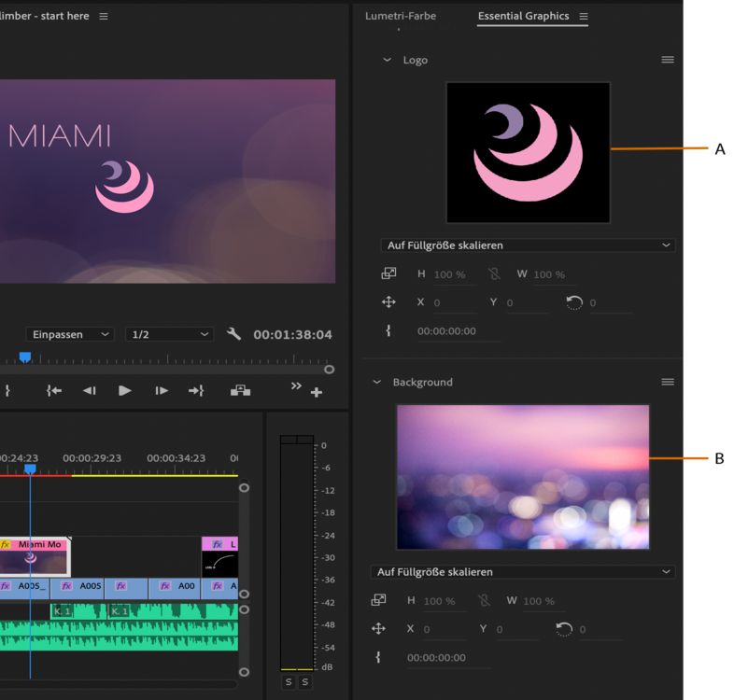Screen dimensions: 734x700
Task: Go to In point button
Action: (x=54, y=390)
